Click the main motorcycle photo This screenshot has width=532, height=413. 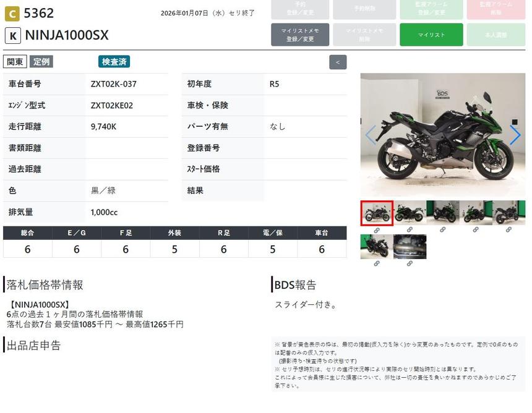[442, 135]
